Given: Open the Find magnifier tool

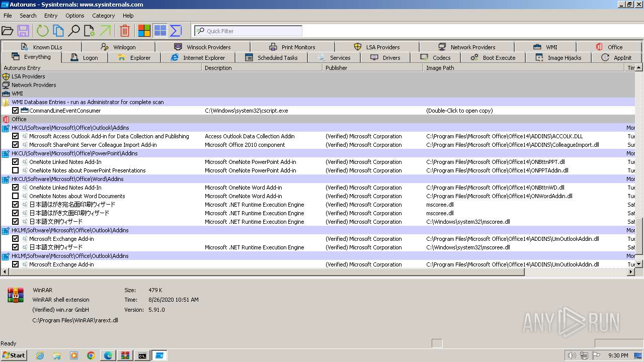Looking at the screenshot, I should pos(74,31).
